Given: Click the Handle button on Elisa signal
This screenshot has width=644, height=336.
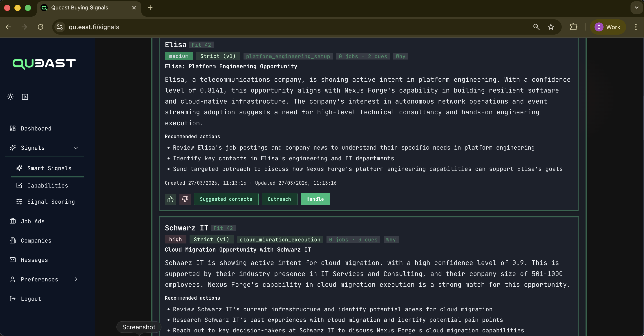Looking at the screenshot, I should click(x=315, y=199).
